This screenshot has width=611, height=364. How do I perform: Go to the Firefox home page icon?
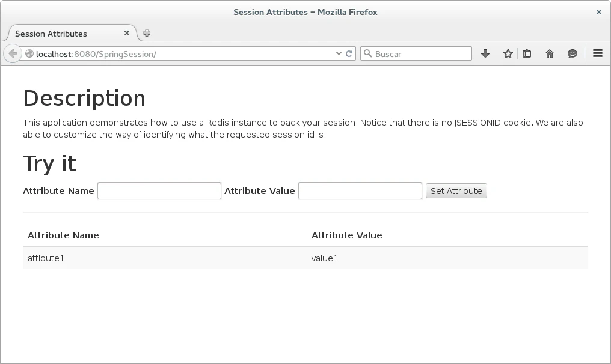click(x=550, y=53)
